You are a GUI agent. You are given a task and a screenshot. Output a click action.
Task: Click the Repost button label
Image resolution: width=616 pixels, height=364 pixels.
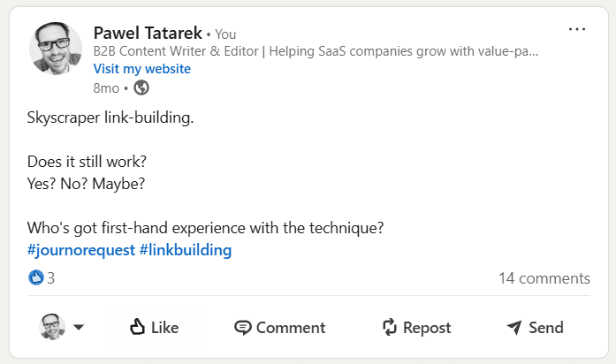pyautogui.click(x=427, y=328)
